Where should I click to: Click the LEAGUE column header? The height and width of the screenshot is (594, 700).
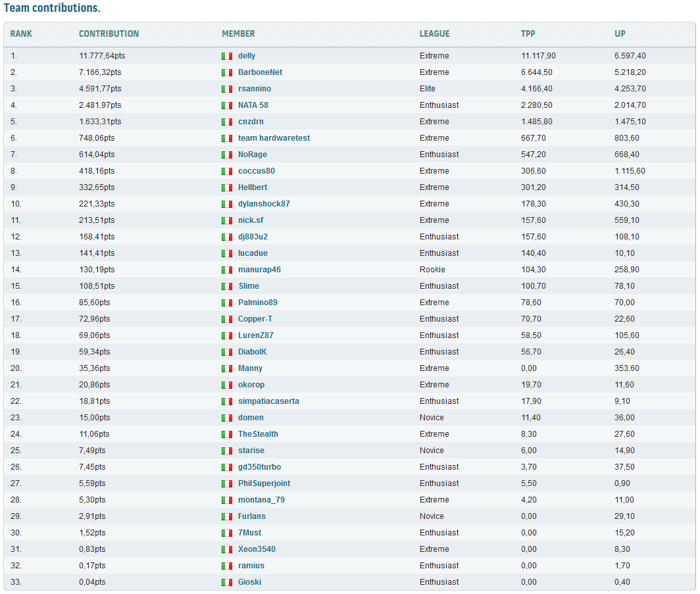(434, 34)
